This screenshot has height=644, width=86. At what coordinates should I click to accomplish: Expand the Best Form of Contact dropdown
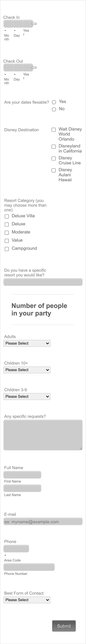tap(27, 600)
